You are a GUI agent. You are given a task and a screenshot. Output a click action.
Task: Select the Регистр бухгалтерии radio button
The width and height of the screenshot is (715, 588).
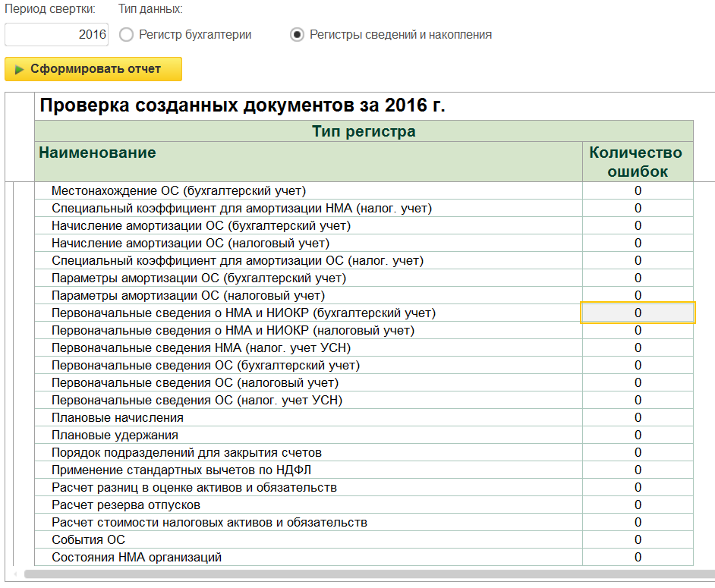[126, 34]
